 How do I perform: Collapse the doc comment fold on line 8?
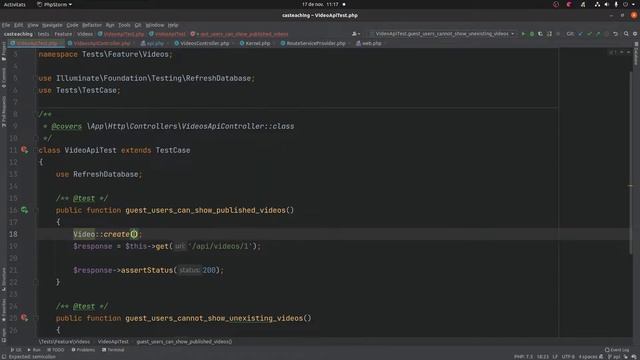37,114
